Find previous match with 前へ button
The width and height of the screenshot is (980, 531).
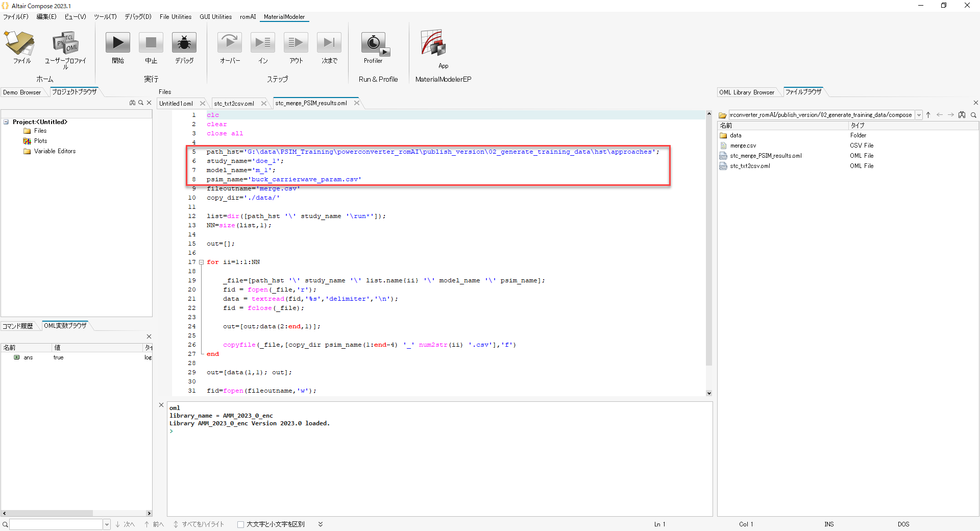[154, 524]
